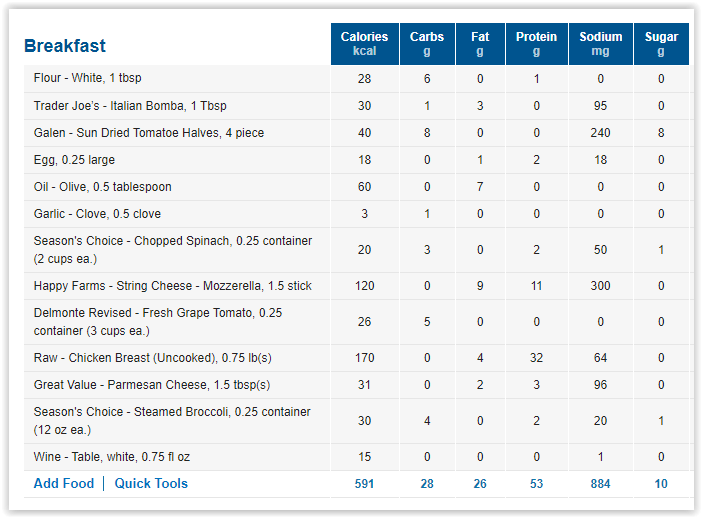Screen dimensions: 702x518
Task: Click the Sodium column header
Action: [600, 44]
